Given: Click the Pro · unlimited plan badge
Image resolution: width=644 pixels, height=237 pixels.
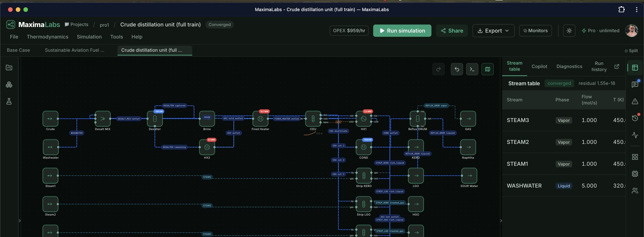Looking at the screenshot, I should coord(600,31).
